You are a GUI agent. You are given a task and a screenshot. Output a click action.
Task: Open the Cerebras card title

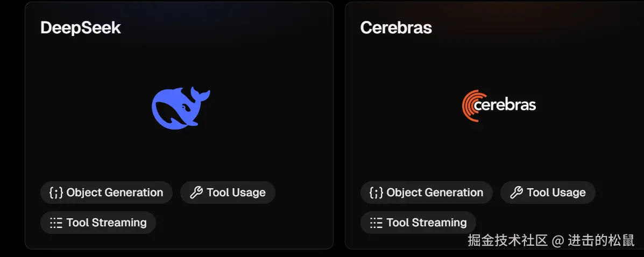[396, 28]
